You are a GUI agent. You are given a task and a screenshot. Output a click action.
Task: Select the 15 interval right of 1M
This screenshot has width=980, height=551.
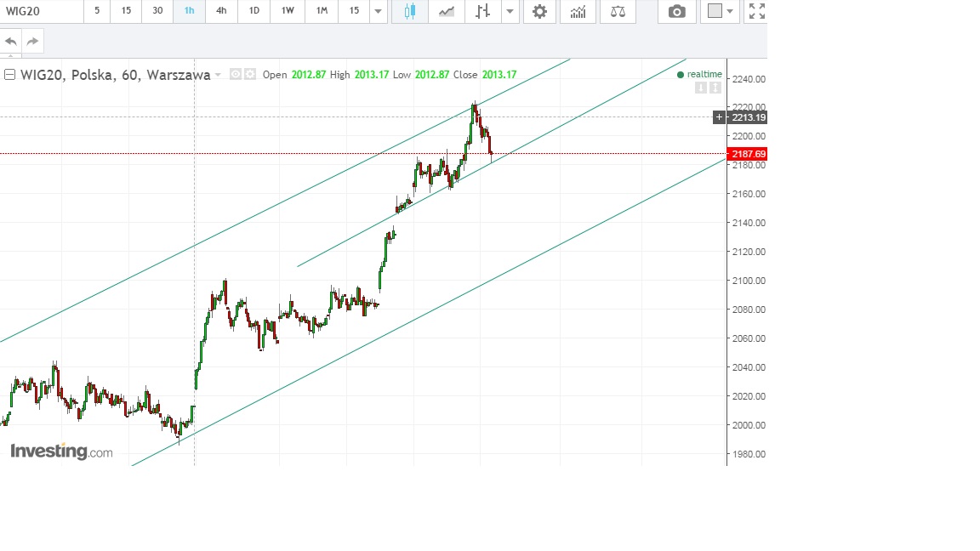pyautogui.click(x=354, y=11)
